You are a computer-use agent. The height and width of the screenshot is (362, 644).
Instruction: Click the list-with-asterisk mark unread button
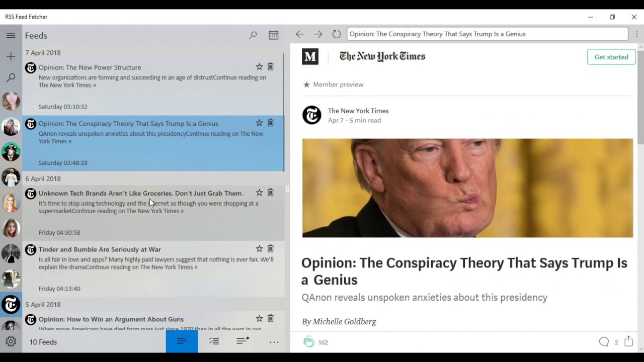click(243, 341)
